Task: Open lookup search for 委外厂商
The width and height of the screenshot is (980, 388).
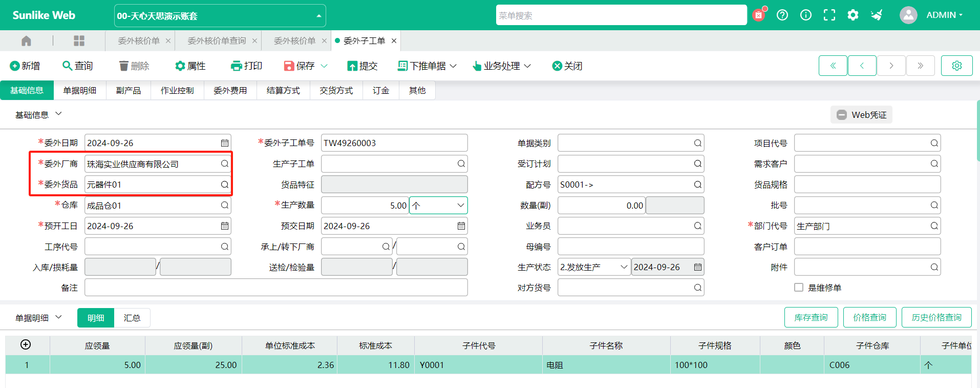Action: click(224, 164)
